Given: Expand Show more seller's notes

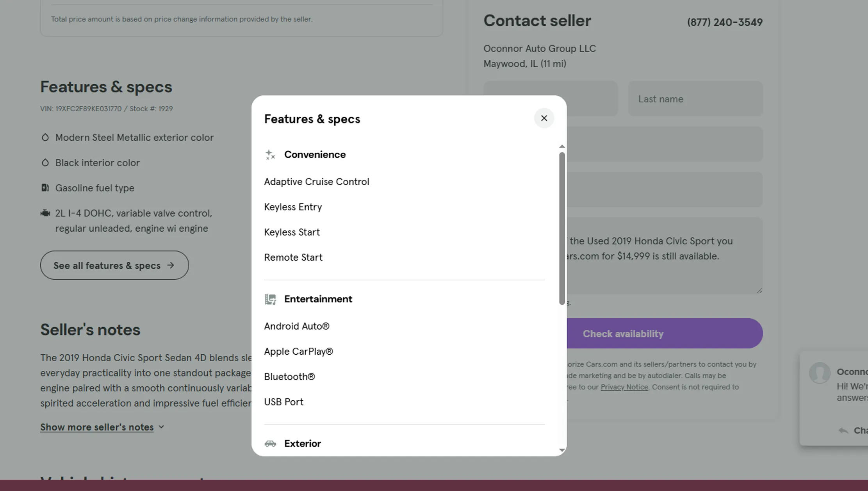Looking at the screenshot, I should [97, 427].
